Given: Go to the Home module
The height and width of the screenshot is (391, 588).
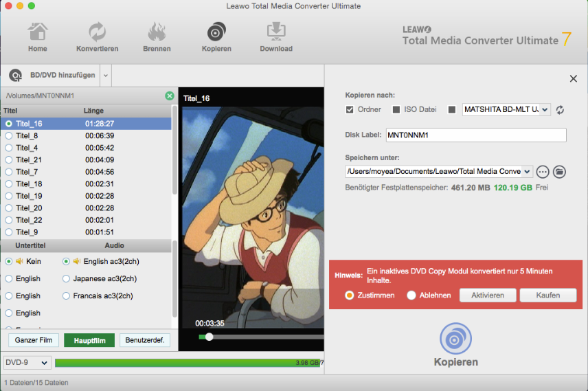Looking at the screenshot, I should 38,37.
